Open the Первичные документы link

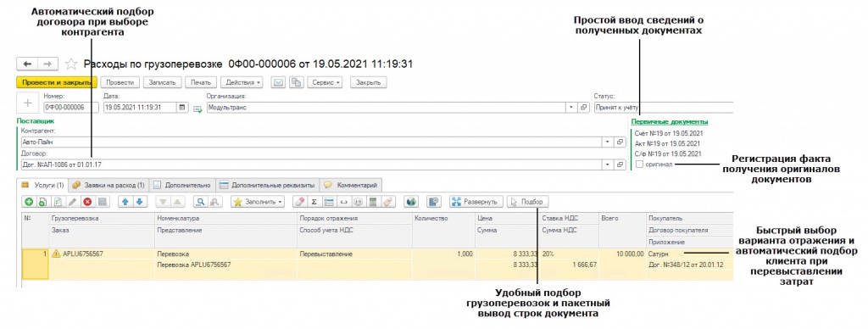tap(670, 122)
